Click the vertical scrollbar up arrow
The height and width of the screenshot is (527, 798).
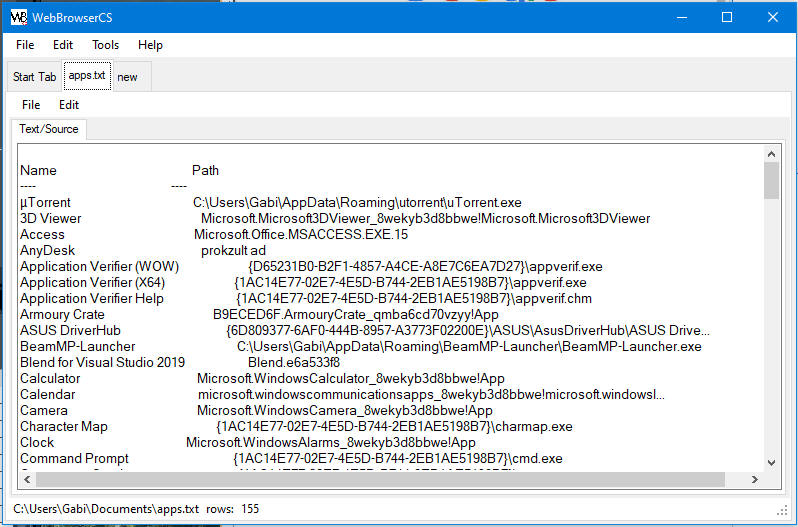(x=771, y=154)
